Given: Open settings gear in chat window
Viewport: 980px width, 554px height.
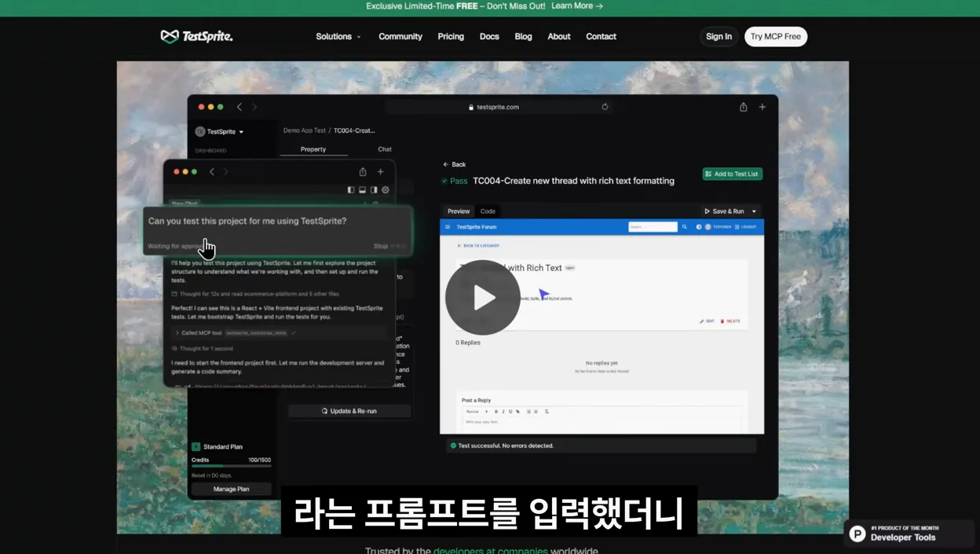Looking at the screenshot, I should pyautogui.click(x=386, y=189).
